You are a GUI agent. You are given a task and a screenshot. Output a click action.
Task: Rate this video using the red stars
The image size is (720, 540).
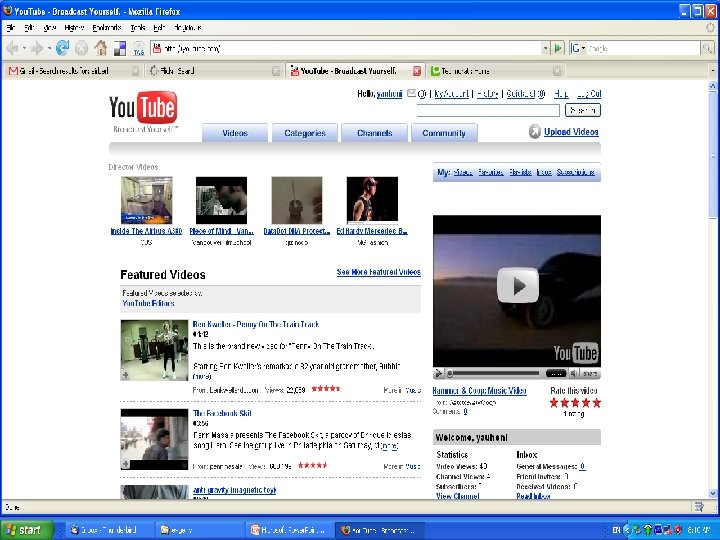[575, 403]
